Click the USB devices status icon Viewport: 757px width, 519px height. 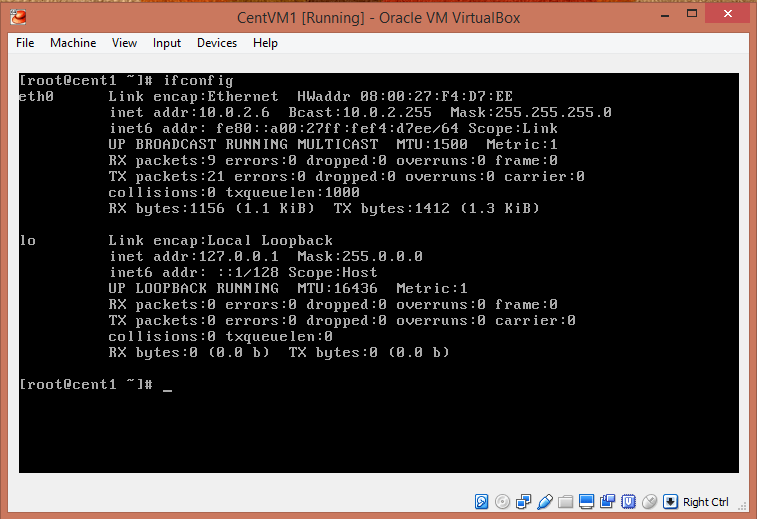pyautogui.click(x=545, y=501)
